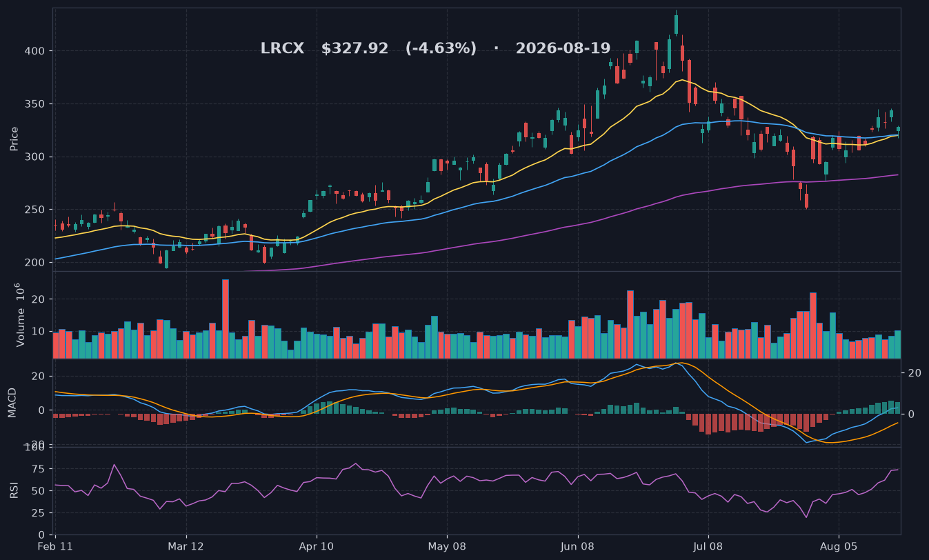Viewport: 929px width, 560px height.
Task: Click the volume axis 20 label
Action: pyautogui.click(x=39, y=299)
